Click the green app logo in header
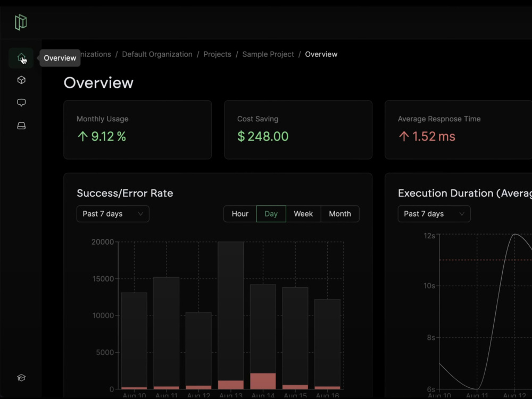This screenshot has height=399, width=532. pyautogui.click(x=21, y=22)
